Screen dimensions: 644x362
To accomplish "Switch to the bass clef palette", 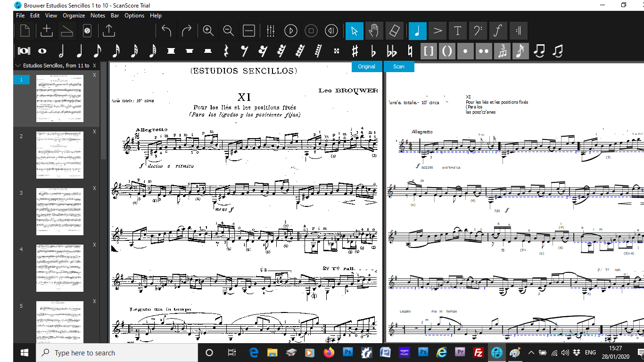I will point(478,31).
